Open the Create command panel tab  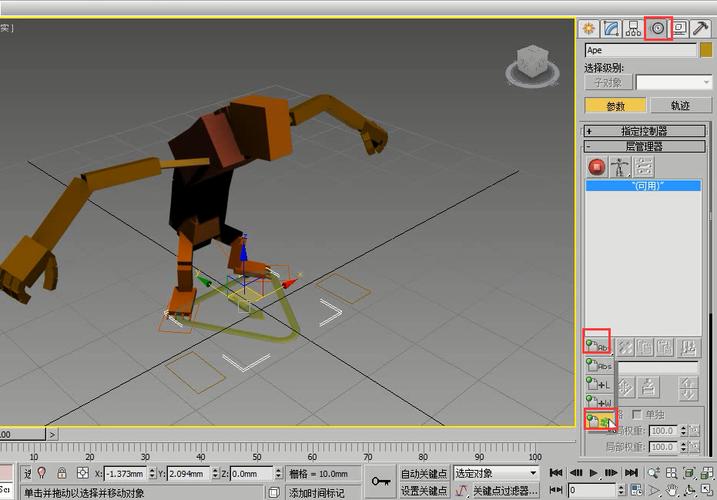tap(589, 29)
